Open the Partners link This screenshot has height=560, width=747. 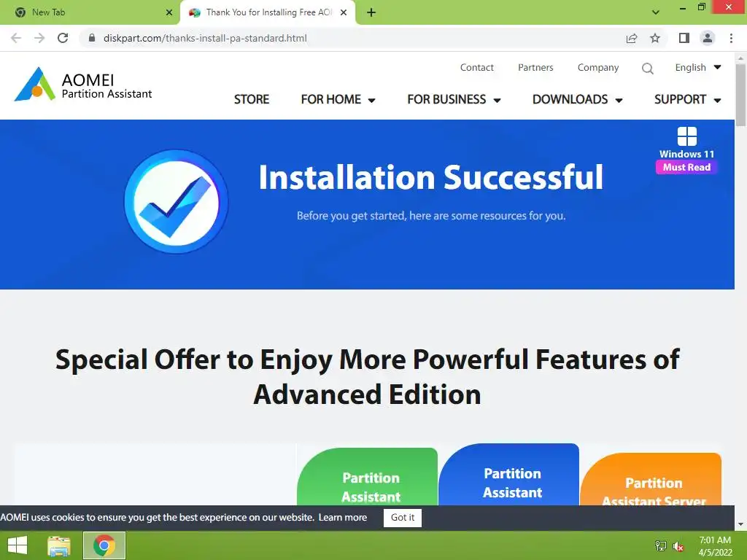(x=535, y=68)
